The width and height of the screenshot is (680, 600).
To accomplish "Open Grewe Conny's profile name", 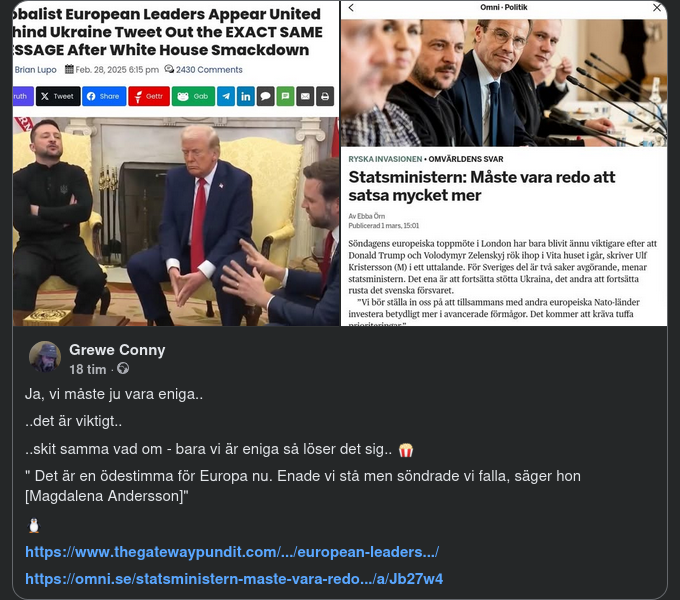I will click(117, 350).
